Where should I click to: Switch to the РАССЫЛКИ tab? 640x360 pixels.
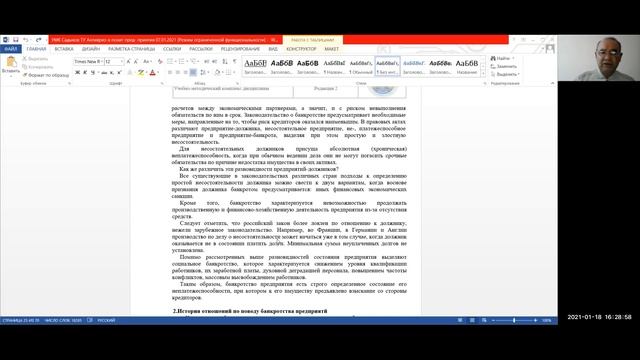tap(201, 49)
